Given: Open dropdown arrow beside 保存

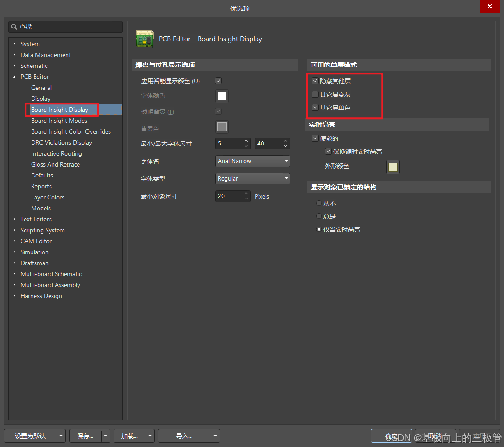Looking at the screenshot, I should tap(106, 436).
